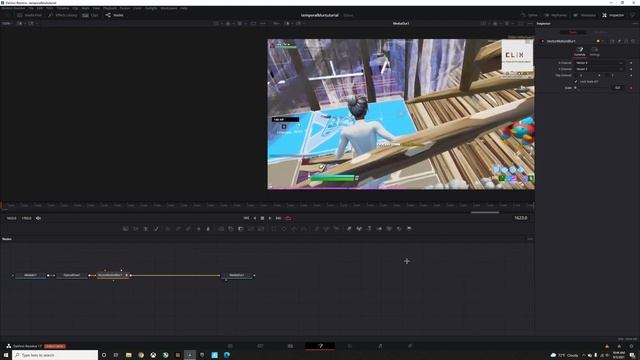Open the right viewer options menu
This screenshot has height=360, width=640.
coord(530,23)
